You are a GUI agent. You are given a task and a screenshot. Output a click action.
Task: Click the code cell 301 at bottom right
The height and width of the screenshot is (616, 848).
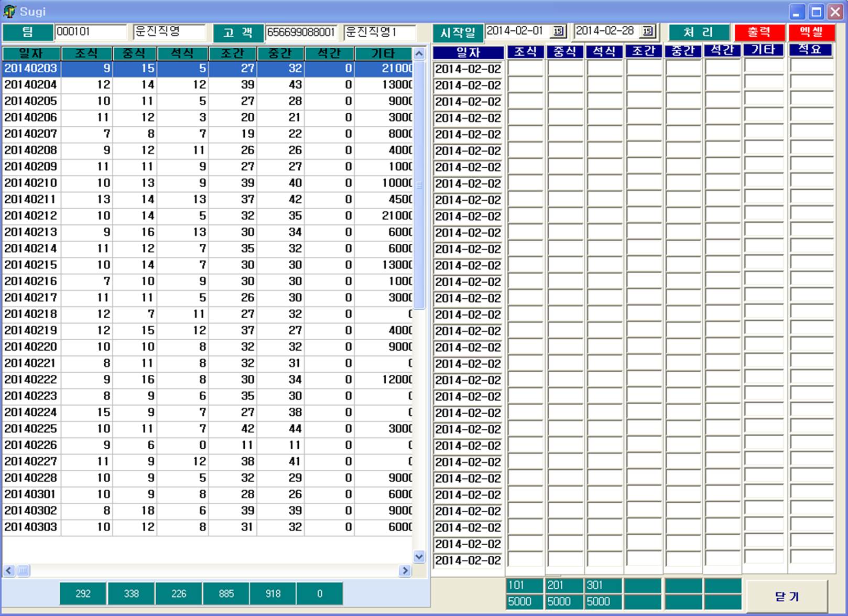[x=604, y=585]
